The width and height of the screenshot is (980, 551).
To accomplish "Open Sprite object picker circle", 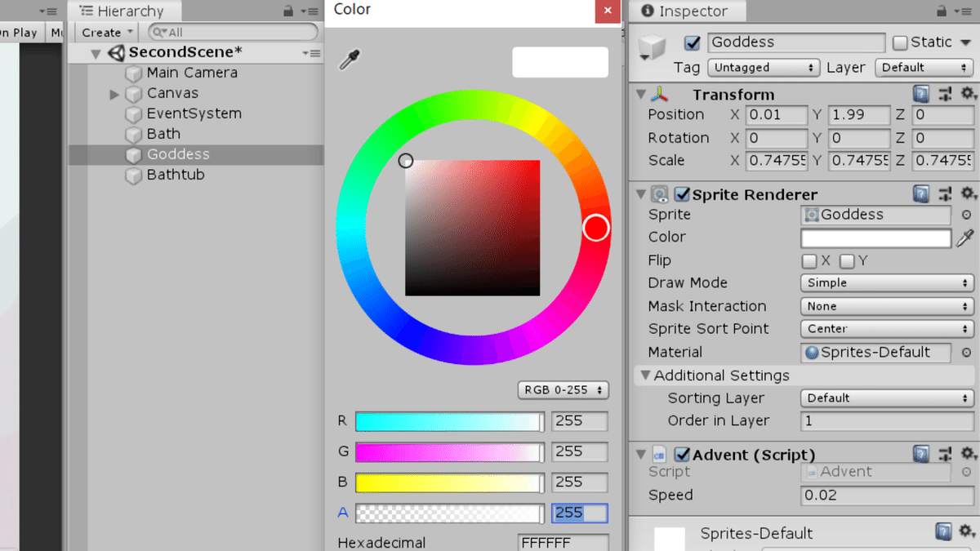I will click(x=966, y=216).
